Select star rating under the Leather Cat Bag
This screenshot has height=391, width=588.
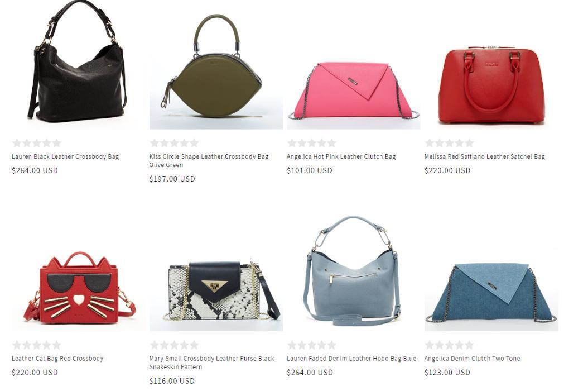(x=36, y=345)
